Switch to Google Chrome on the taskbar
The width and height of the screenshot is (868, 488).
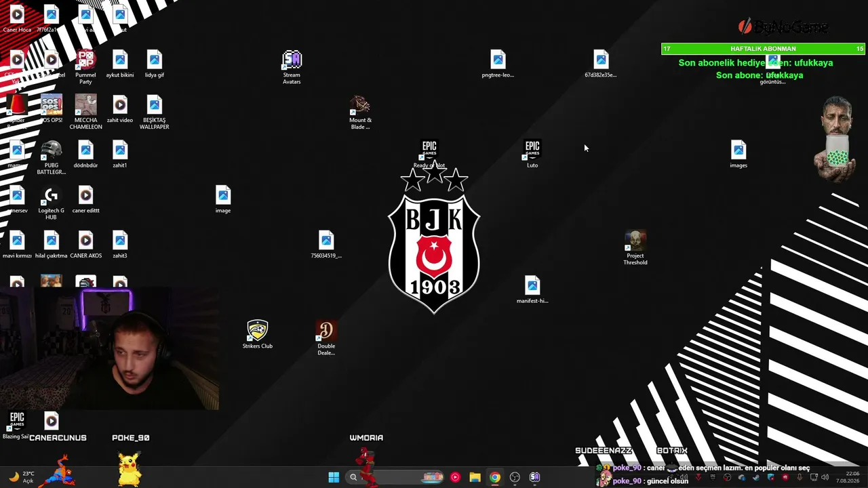coord(495,477)
